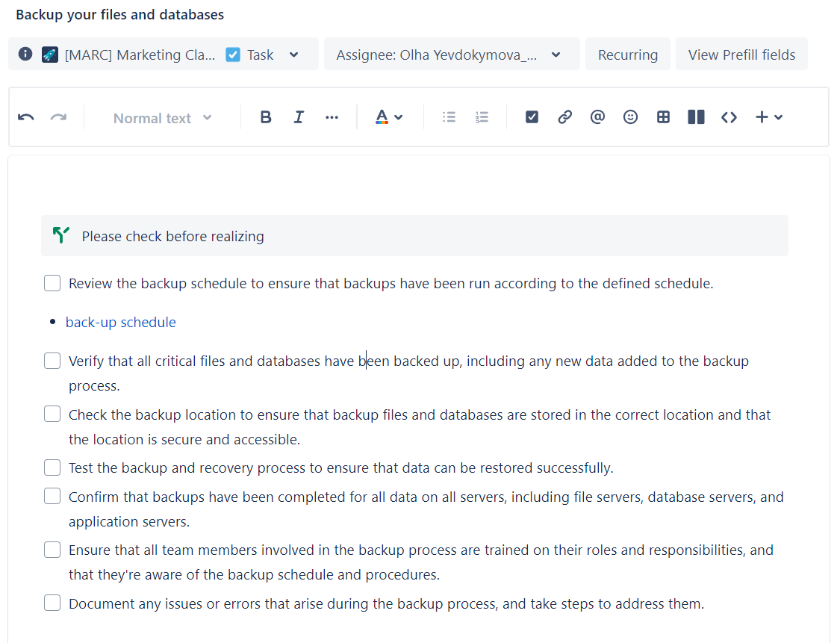
Task: Insert a numbered list
Action: click(x=482, y=117)
